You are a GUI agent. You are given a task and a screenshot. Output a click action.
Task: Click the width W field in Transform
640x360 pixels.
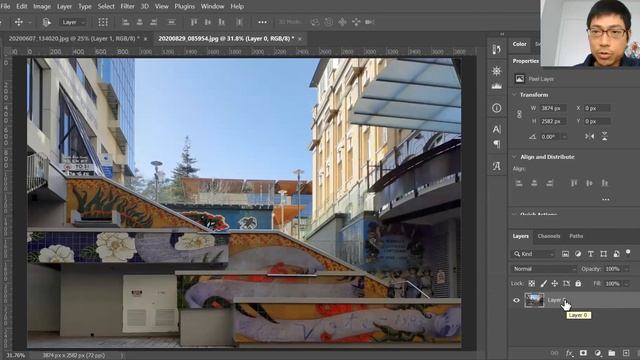coord(553,108)
